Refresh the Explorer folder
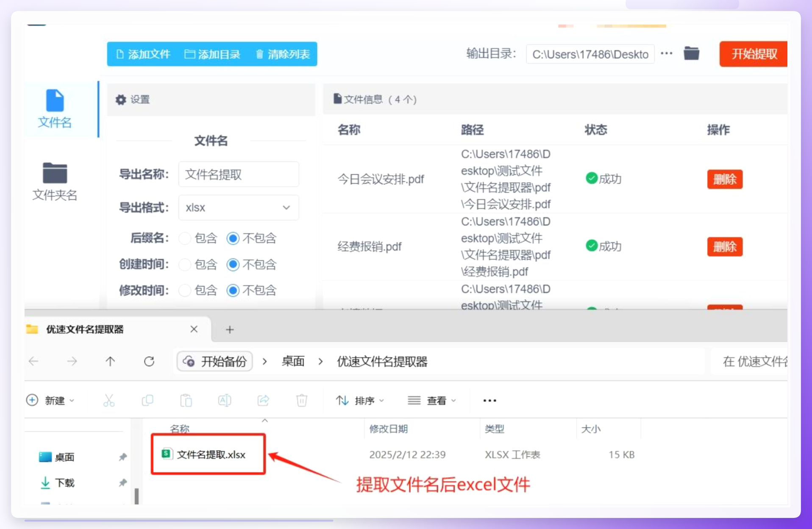 coord(149,361)
